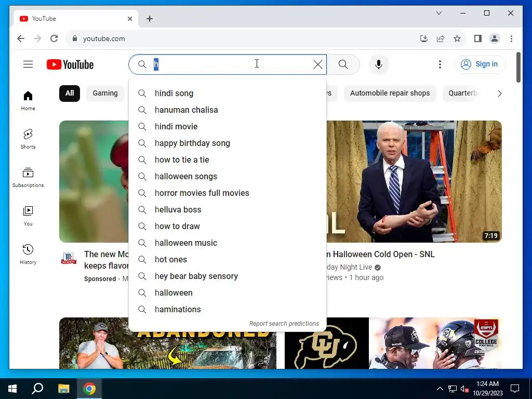Open Windows Start menu
This screenshot has height=399, width=532.
12,389
